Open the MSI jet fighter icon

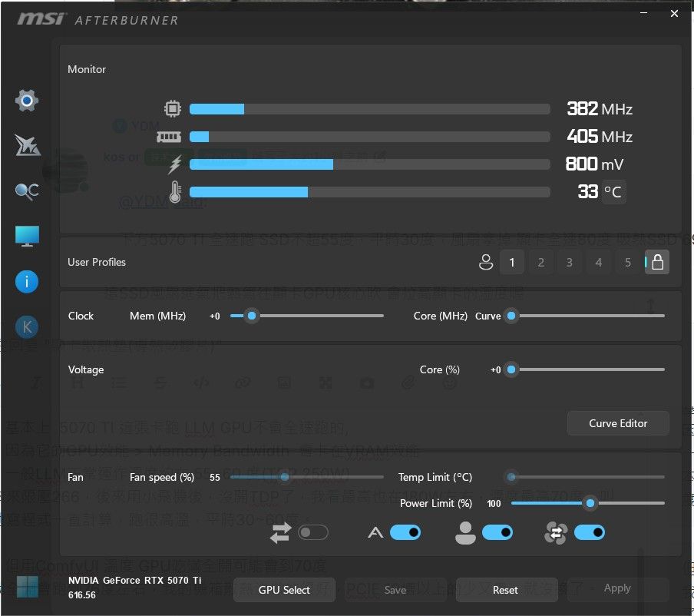pos(27,145)
